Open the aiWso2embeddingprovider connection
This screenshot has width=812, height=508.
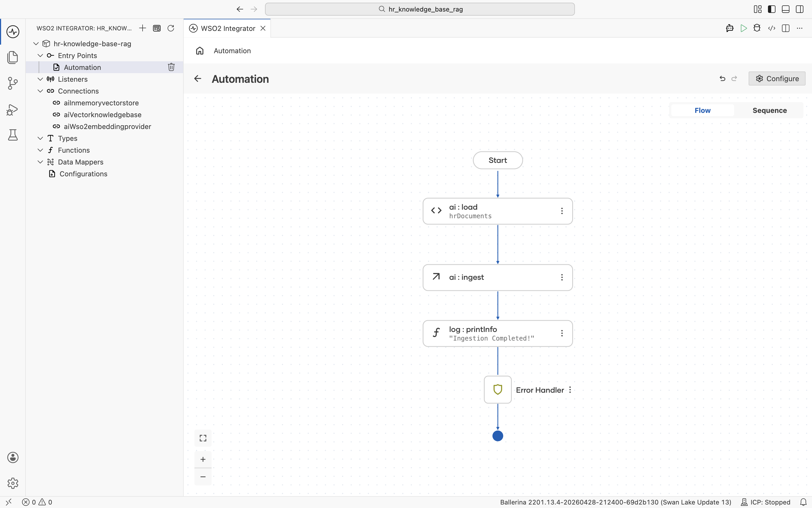(x=104, y=126)
